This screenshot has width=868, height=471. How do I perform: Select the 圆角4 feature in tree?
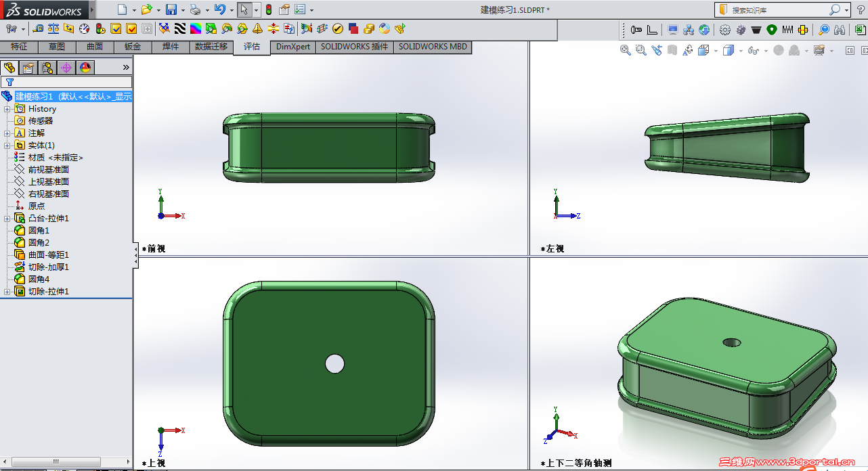tap(39, 279)
